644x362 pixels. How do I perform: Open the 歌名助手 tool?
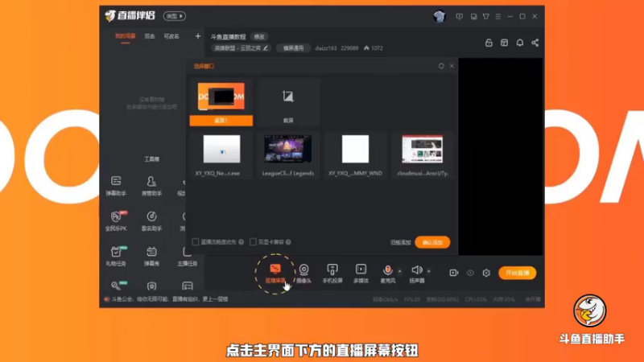click(x=151, y=220)
